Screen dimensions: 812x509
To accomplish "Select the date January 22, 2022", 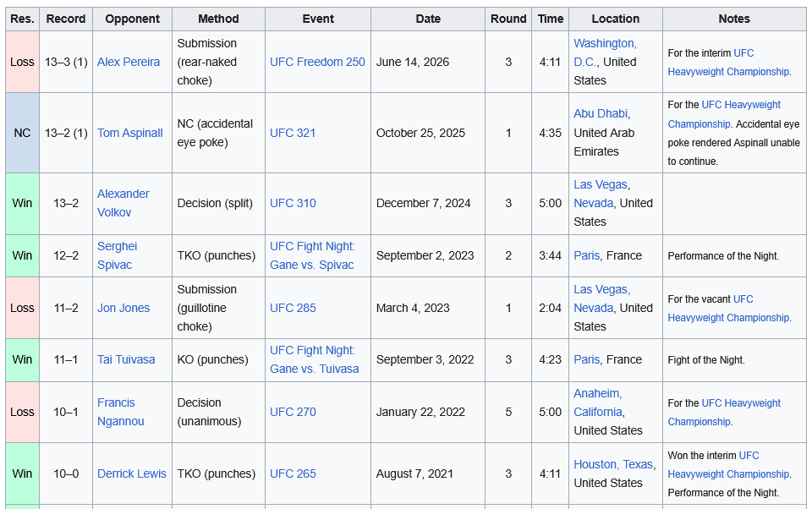I will click(x=420, y=412).
